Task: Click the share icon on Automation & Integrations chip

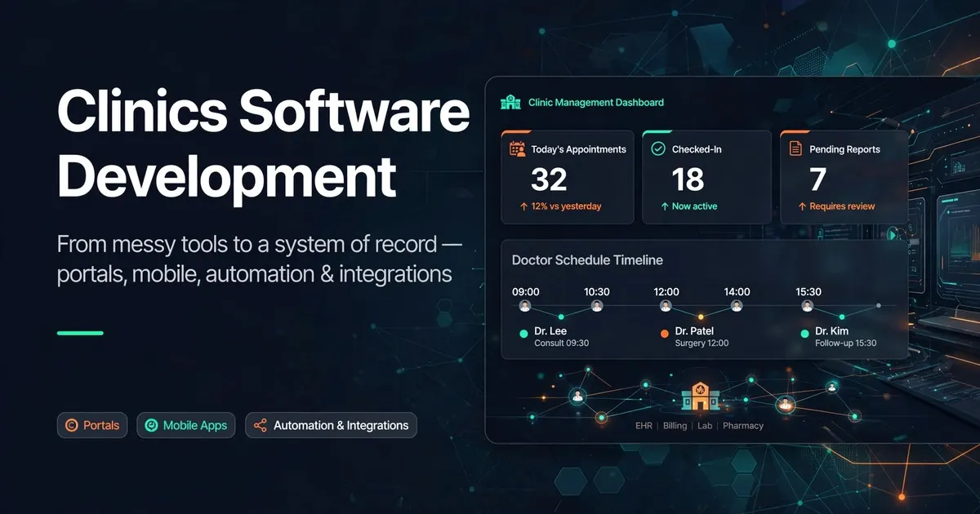Action: click(261, 425)
